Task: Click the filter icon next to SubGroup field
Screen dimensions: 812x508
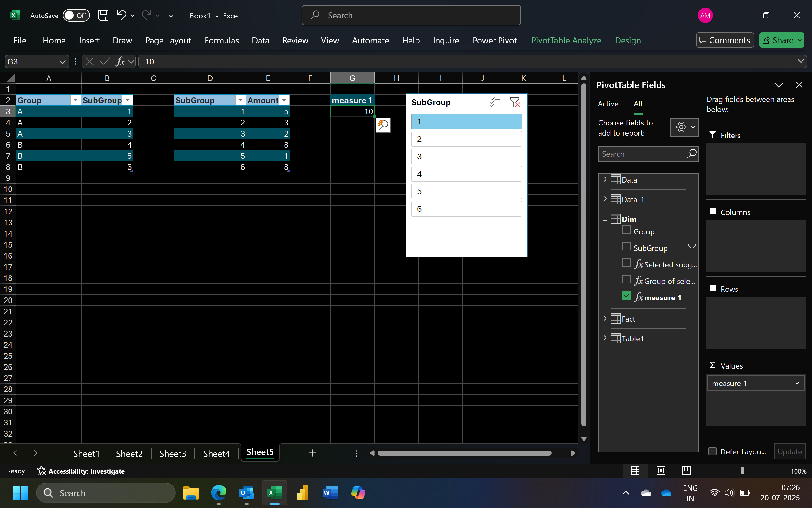Action: click(x=692, y=248)
